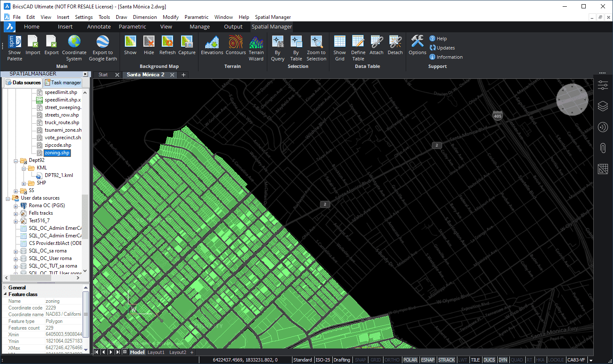Collapse the Dept92 folder node

click(16, 161)
